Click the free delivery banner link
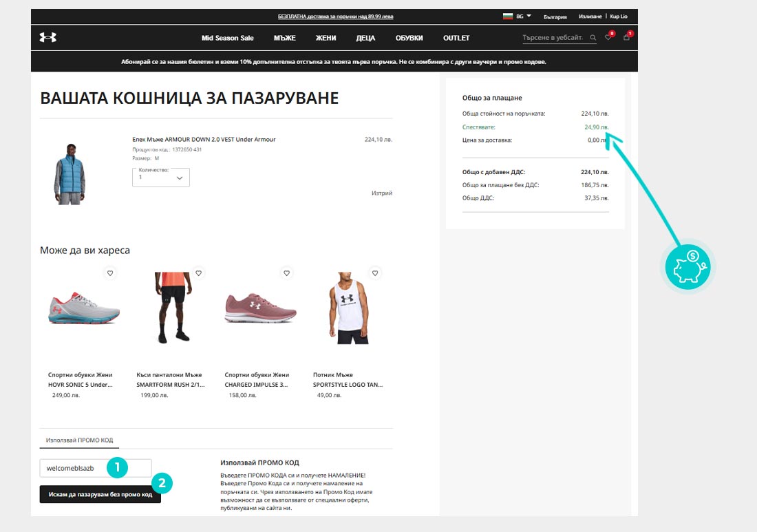The image size is (757, 532). [x=336, y=17]
